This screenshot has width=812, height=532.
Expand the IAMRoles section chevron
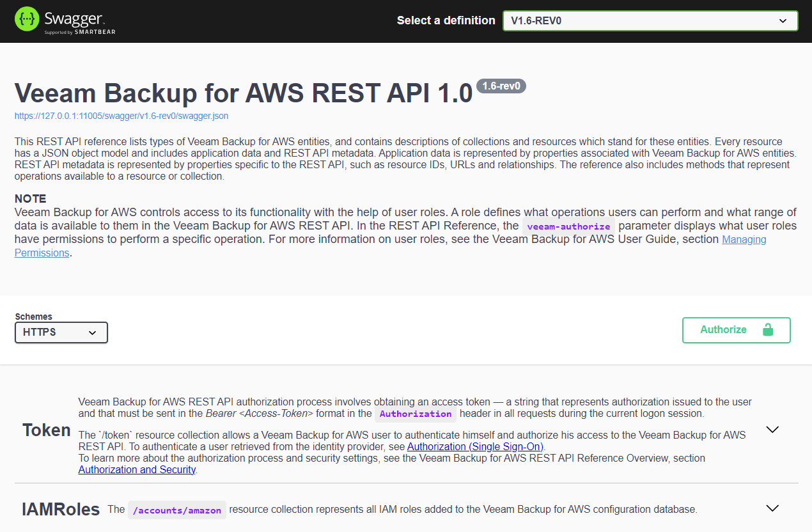click(x=772, y=508)
